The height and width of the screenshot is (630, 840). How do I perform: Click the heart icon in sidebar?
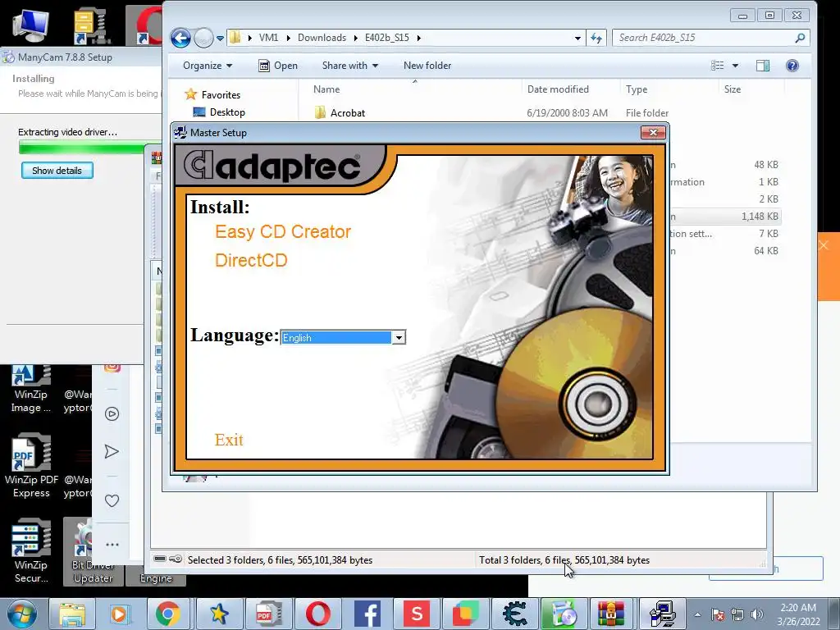[112, 501]
